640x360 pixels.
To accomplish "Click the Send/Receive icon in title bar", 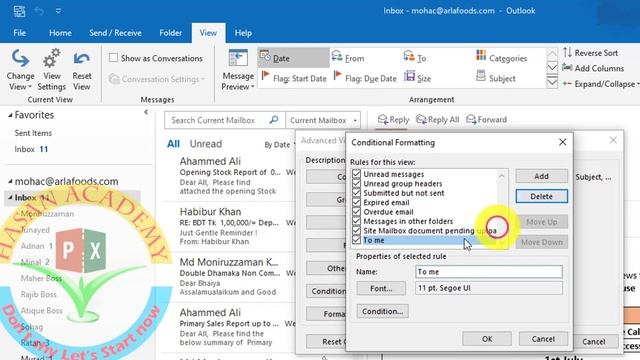I will (19, 11).
